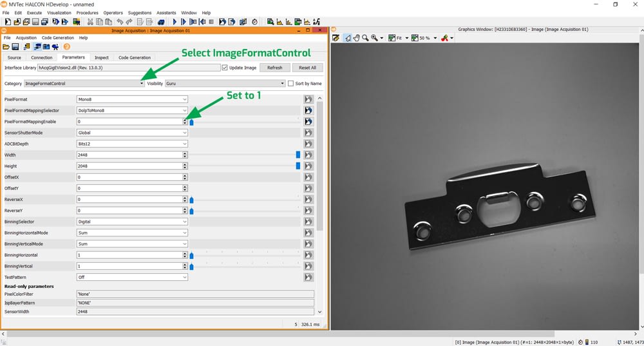Click the binoculars Find icon in main toolbar

161,22
